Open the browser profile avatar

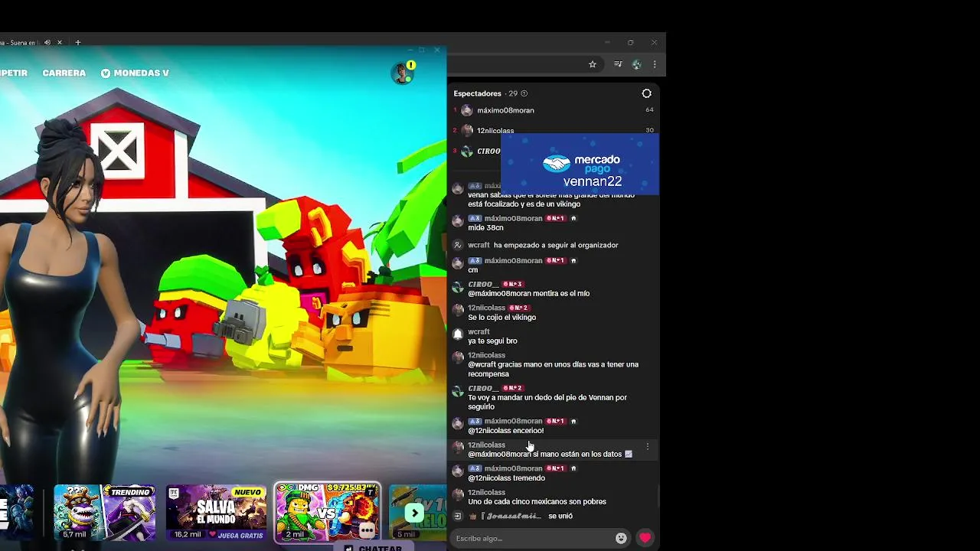click(636, 64)
